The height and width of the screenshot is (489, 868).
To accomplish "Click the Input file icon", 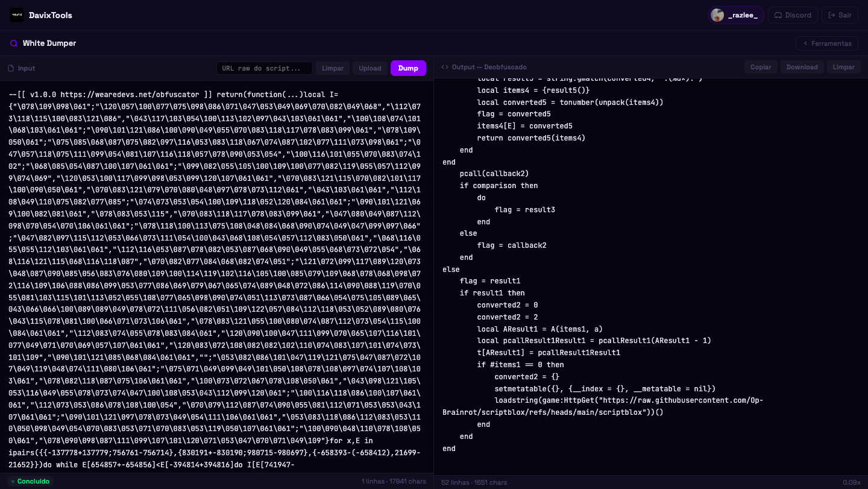I will [x=11, y=68].
